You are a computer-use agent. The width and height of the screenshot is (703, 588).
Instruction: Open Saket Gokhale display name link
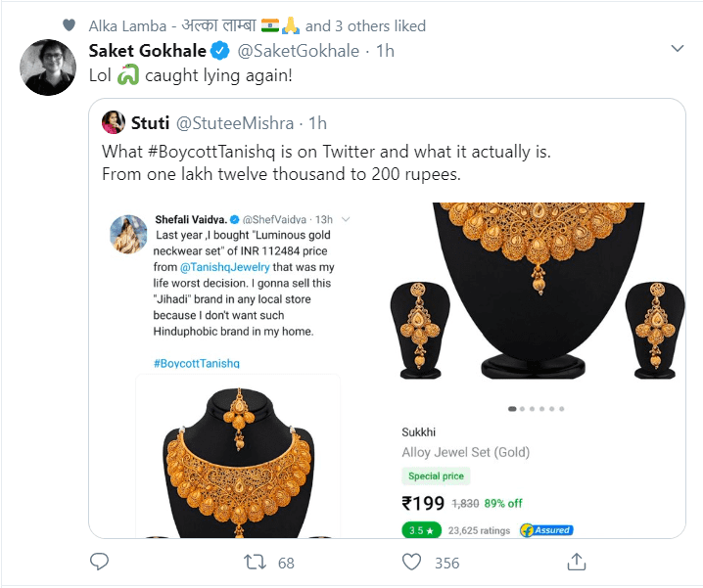coord(148,51)
